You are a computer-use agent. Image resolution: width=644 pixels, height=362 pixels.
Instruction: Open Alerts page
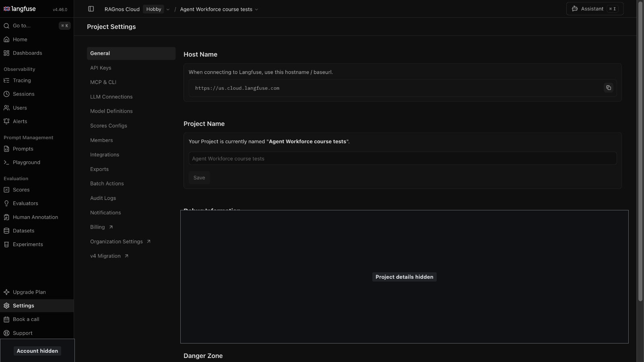point(37,121)
